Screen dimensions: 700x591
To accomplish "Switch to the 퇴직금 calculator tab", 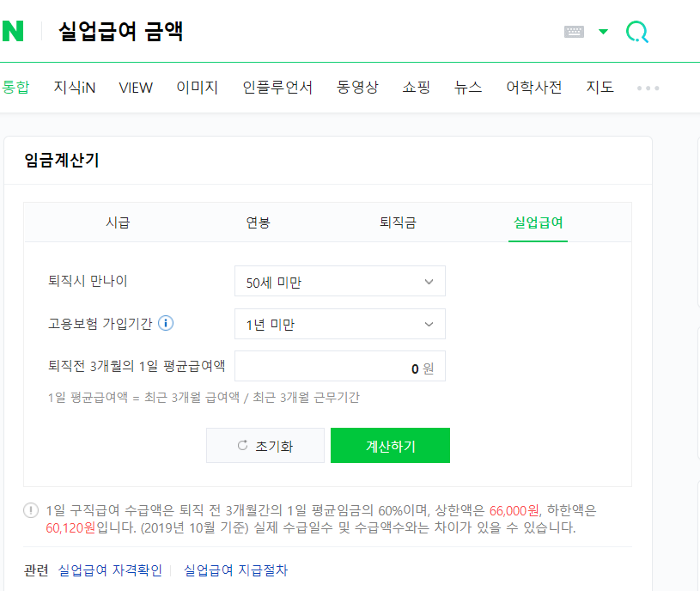I will click(x=396, y=222).
